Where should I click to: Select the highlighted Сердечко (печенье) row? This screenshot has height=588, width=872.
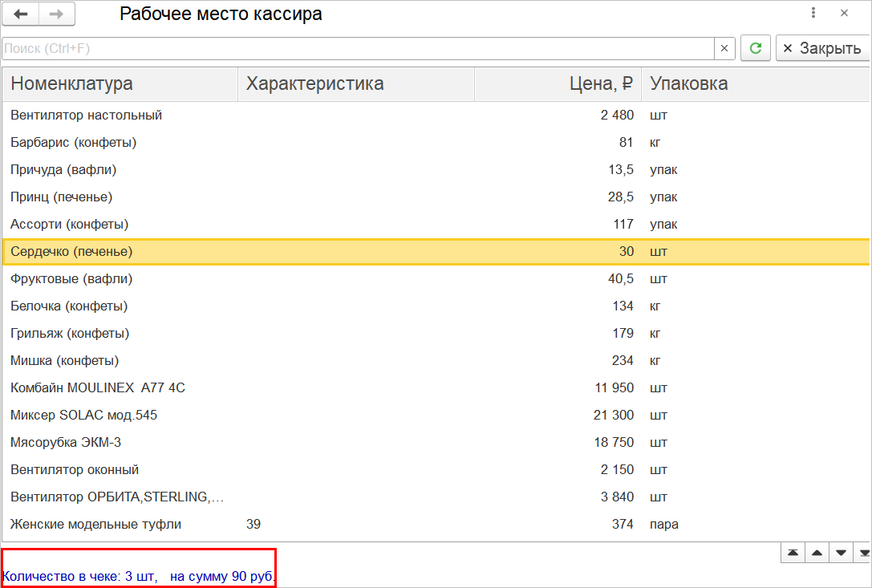[x=436, y=251]
